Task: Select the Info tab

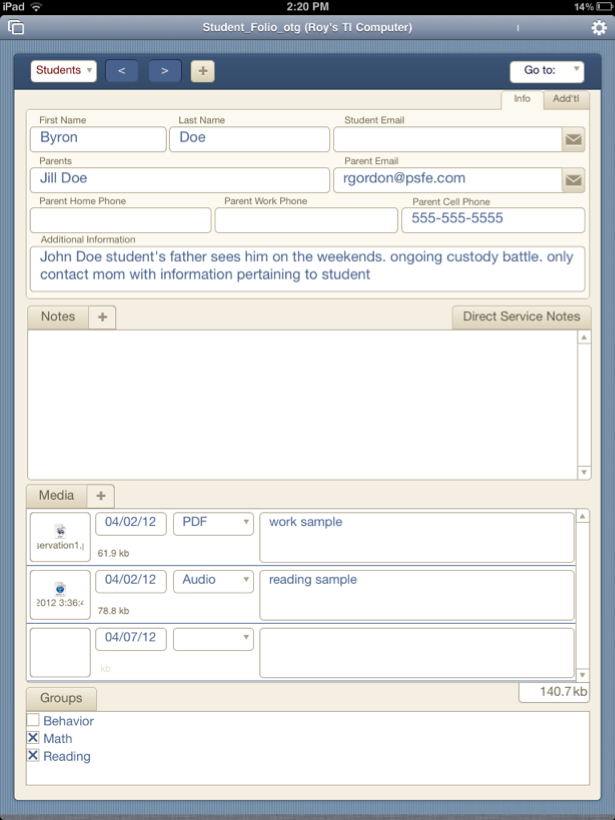Action: point(522,99)
